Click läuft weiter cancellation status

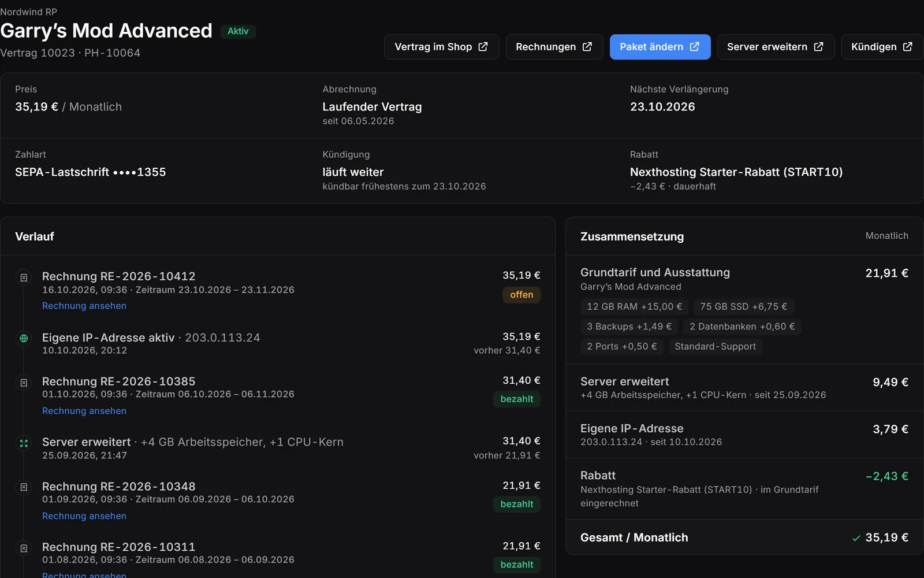[x=353, y=172]
